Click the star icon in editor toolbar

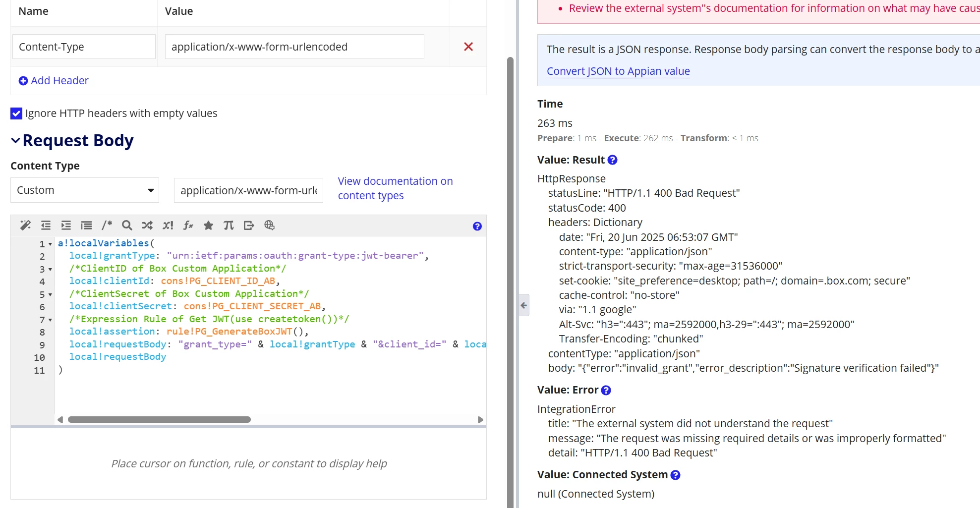point(208,226)
